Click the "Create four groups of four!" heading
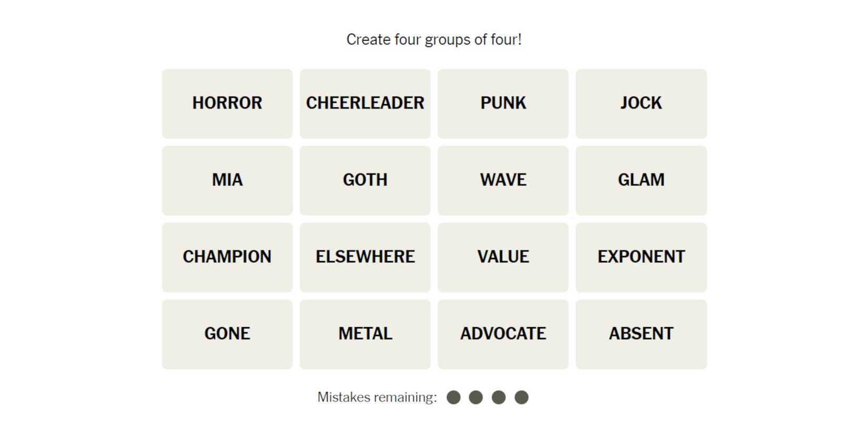The width and height of the screenshot is (868, 434). tap(434, 40)
